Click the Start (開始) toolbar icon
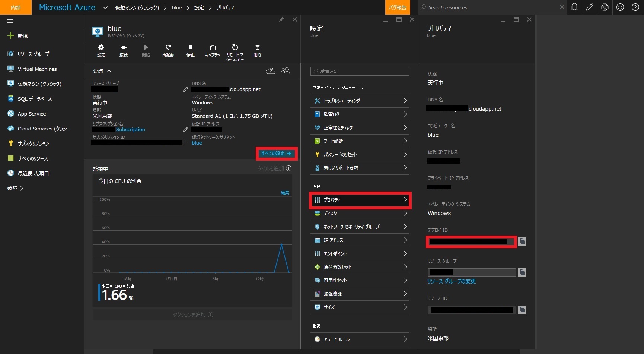 pos(146,50)
